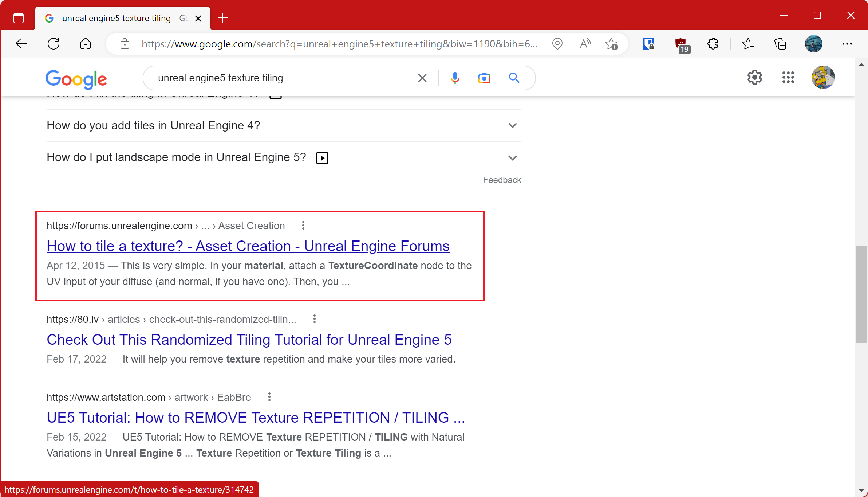The width and height of the screenshot is (868, 497).
Task: Clear the search box with X icon
Action: pyautogui.click(x=422, y=78)
